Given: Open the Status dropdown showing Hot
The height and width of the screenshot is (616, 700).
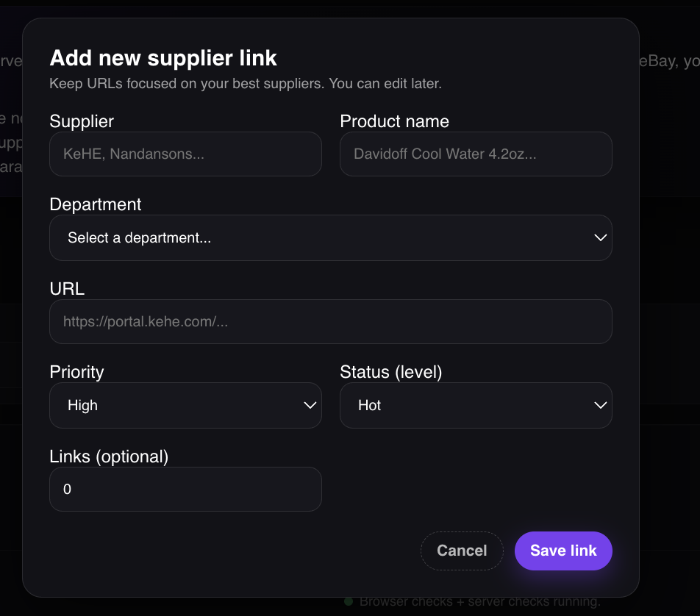Looking at the screenshot, I should coord(476,405).
